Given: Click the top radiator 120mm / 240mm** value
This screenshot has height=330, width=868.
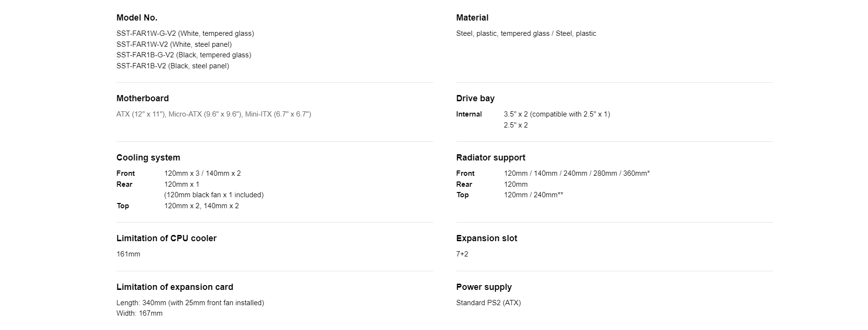Looking at the screenshot, I should point(533,195).
